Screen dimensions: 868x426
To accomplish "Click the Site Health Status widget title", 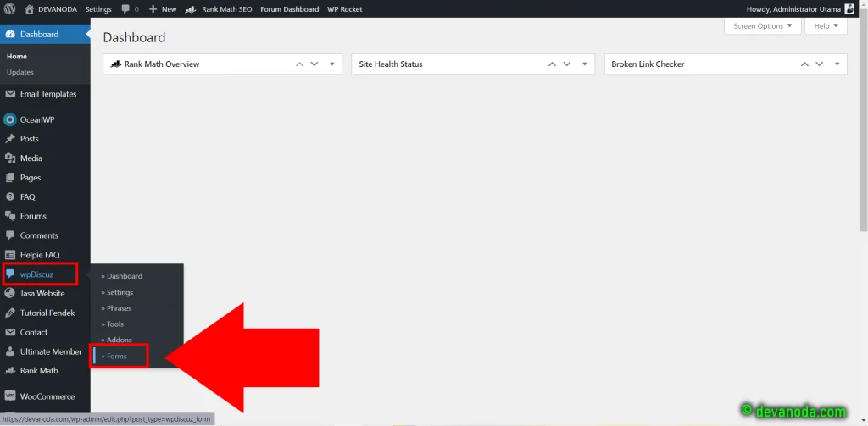I will tap(391, 64).
